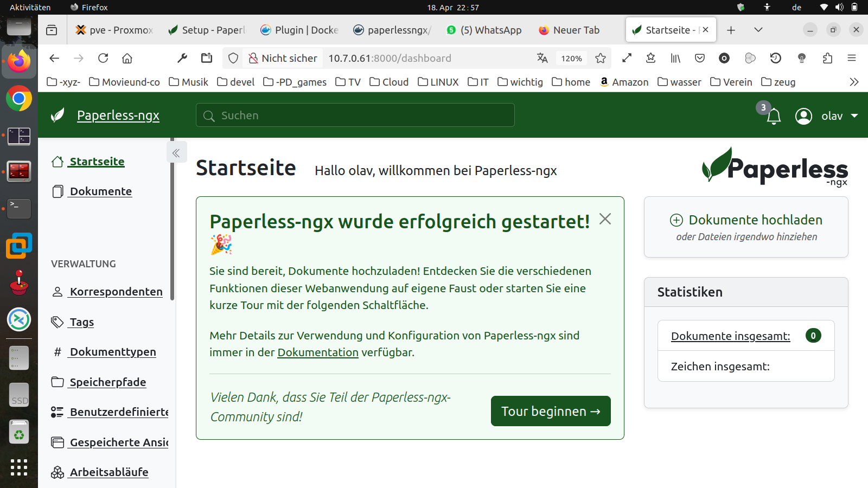Switch to the paperlessngx/ GitHub tab

click(392, 30)
